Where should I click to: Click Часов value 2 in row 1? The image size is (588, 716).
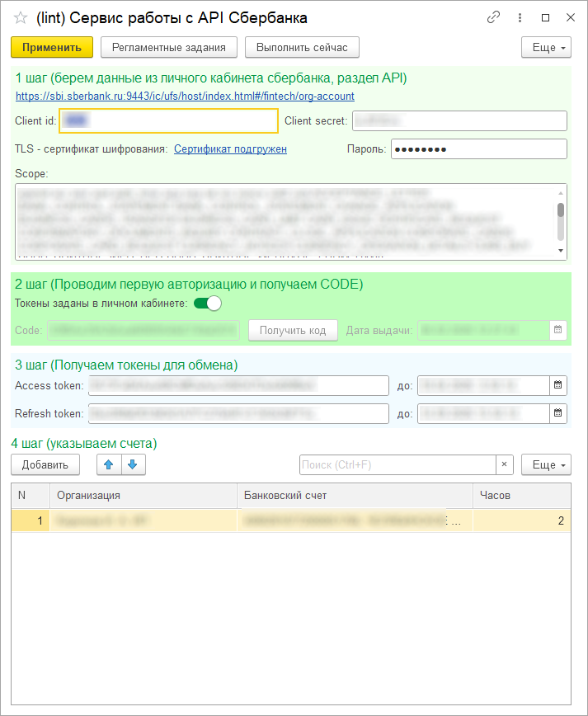(x=522, y=521)
